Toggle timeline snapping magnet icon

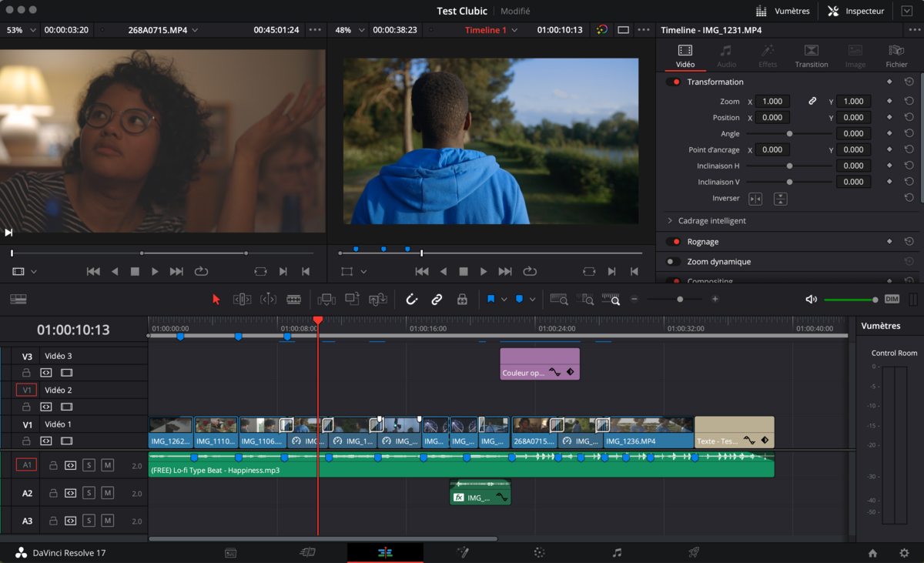coord(411,300)
